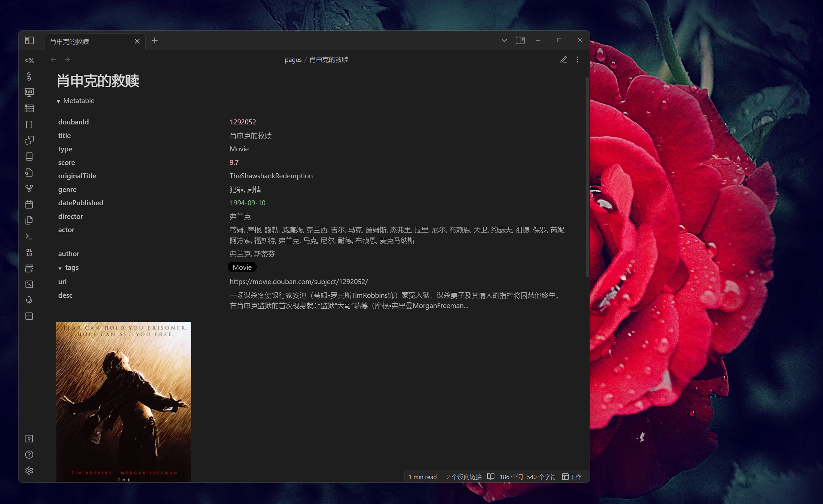The image size is (823, 504).
Task: Open the vault switcher icon at bottom left
Action: [29, 438]
